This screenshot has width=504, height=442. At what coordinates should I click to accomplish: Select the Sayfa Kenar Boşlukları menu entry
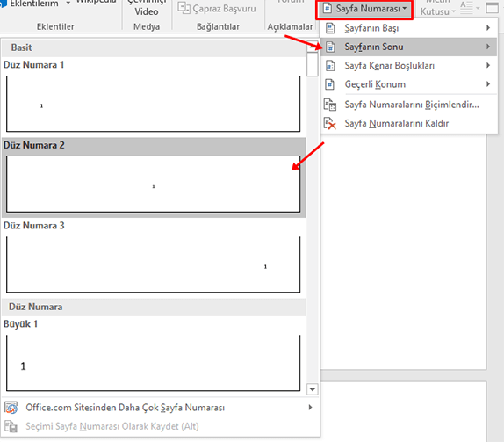tap(409, 66)
